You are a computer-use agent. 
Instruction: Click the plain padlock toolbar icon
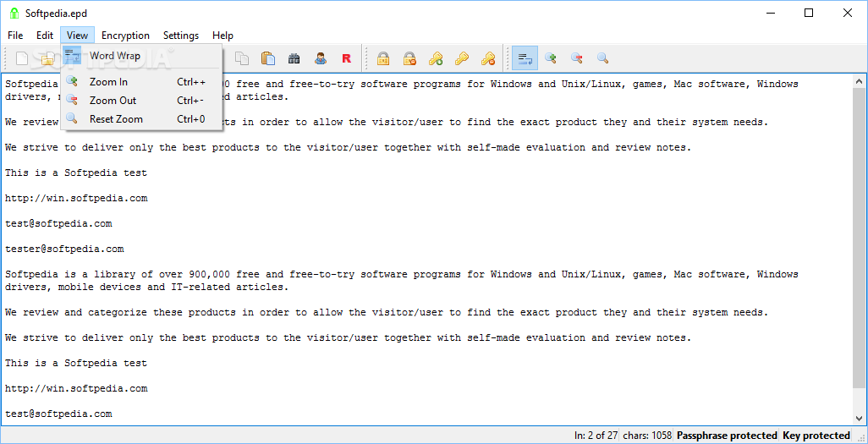[x=383, y=58]
